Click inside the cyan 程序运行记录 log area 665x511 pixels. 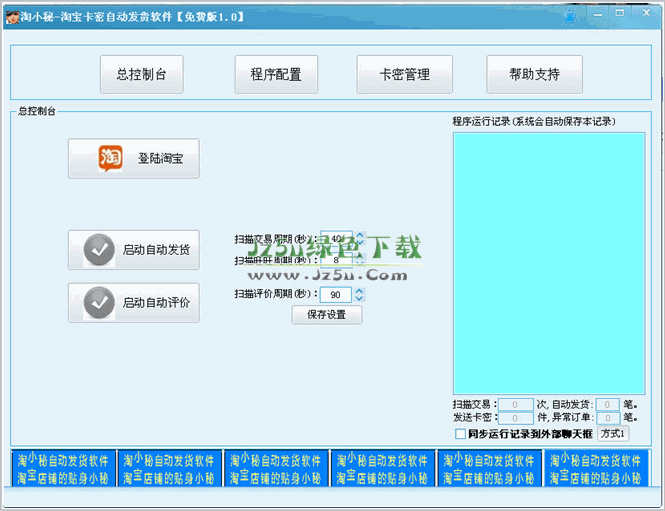pos(549,263)
